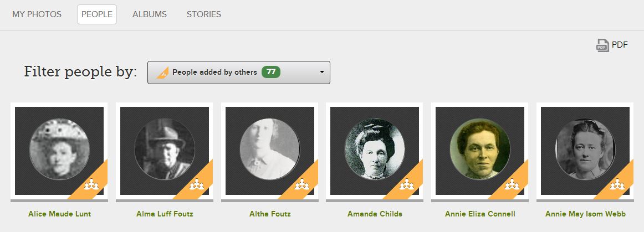644x232 pixels.
Task: Click shared-people badge on Alma Luff Foutz card
Action: pyautogui.click(x=197, y=185)
